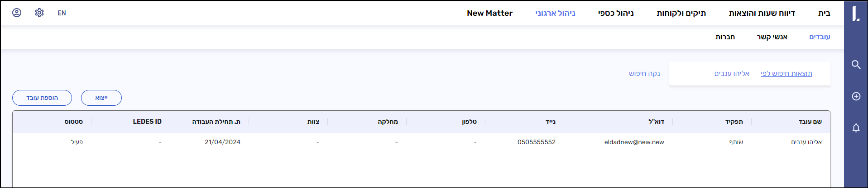Switch to the אנשי קשר tab

(x=772, y=37)
